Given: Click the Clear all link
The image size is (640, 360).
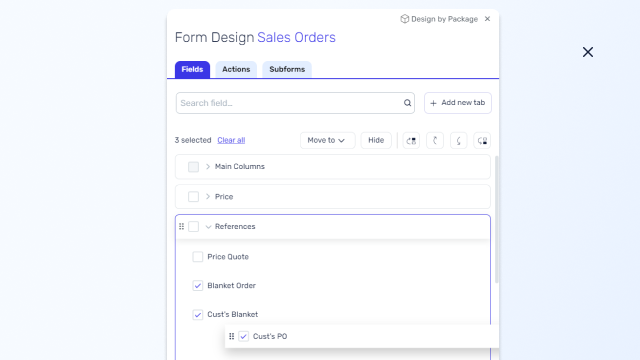Looking at the screenshot, I should click(231, 140).
